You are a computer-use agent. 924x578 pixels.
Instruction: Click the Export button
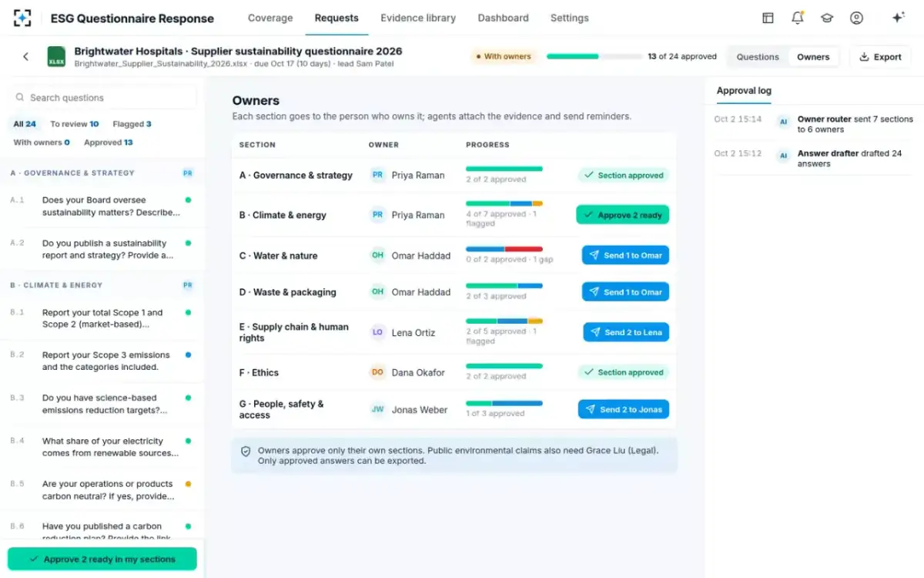(x=880, y=57)
